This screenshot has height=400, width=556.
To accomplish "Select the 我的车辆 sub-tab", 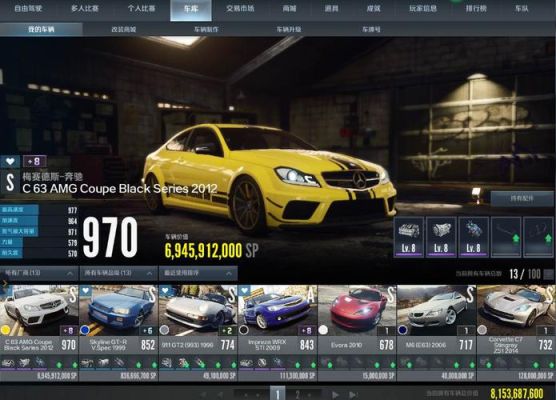I will tap(41, 29).
